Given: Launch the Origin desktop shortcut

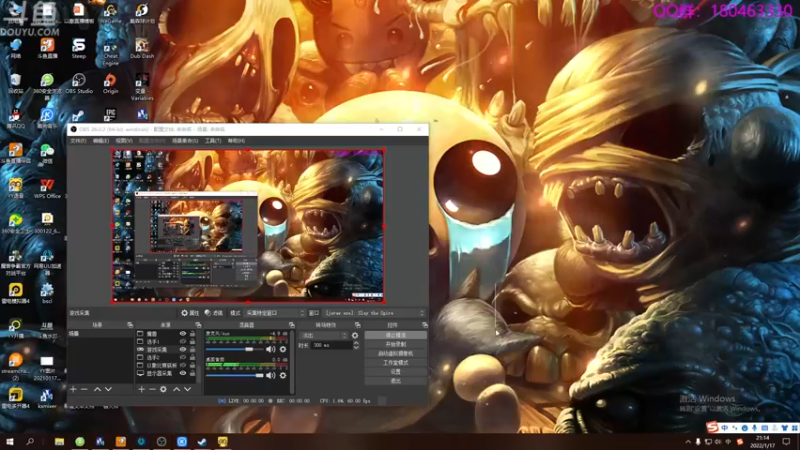Looking at the screenshot, I should [x=110, y=84].
